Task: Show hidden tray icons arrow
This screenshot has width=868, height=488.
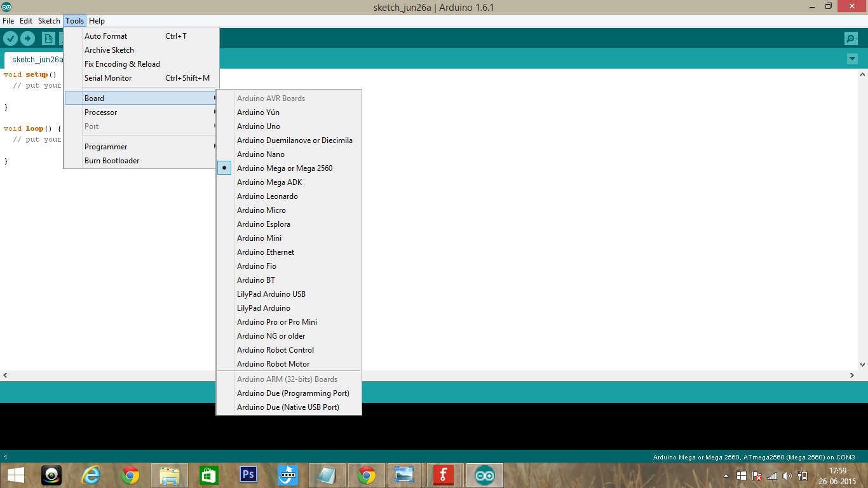Action: pos(726,475)
